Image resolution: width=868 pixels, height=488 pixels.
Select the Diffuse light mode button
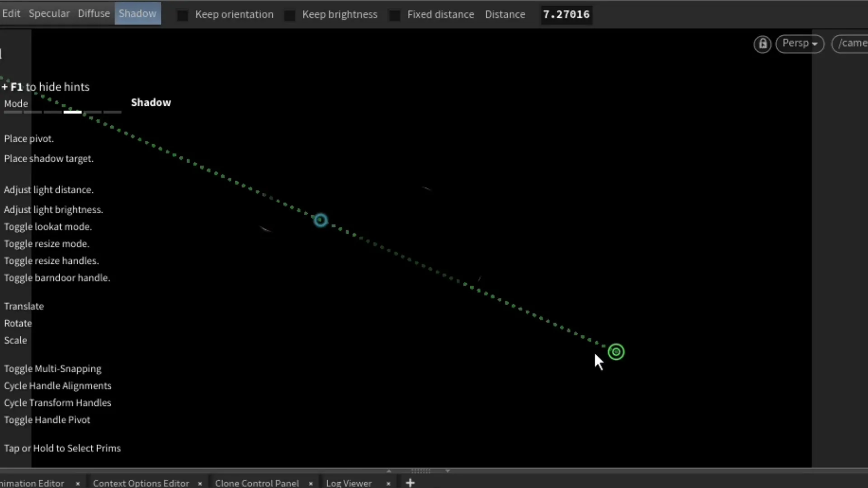94,14
